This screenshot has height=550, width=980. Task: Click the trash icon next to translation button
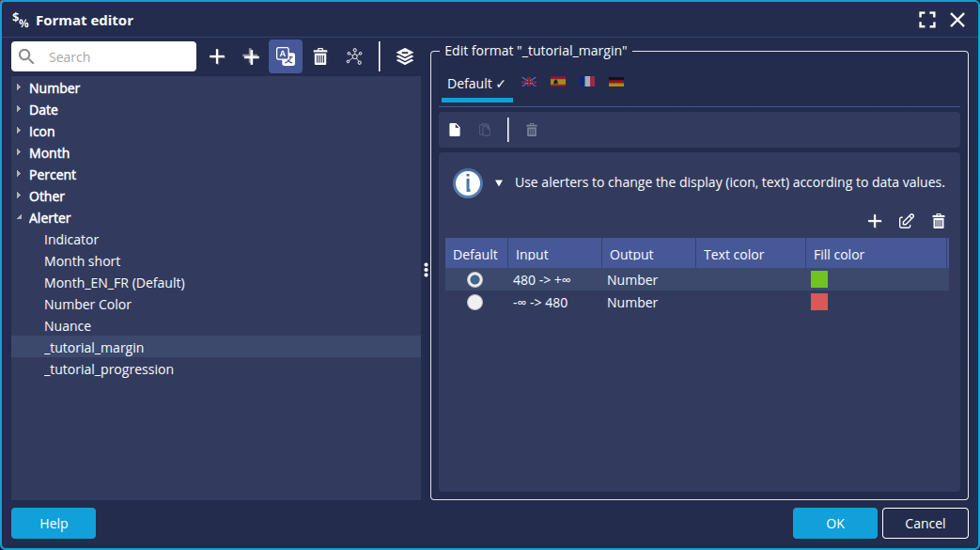click(x=320, y=56)
